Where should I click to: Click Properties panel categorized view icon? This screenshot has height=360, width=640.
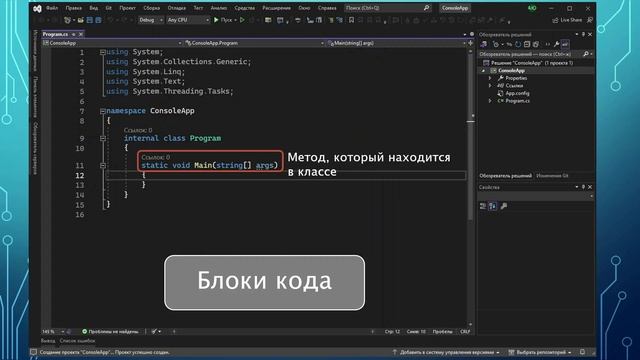click(483, 206)
